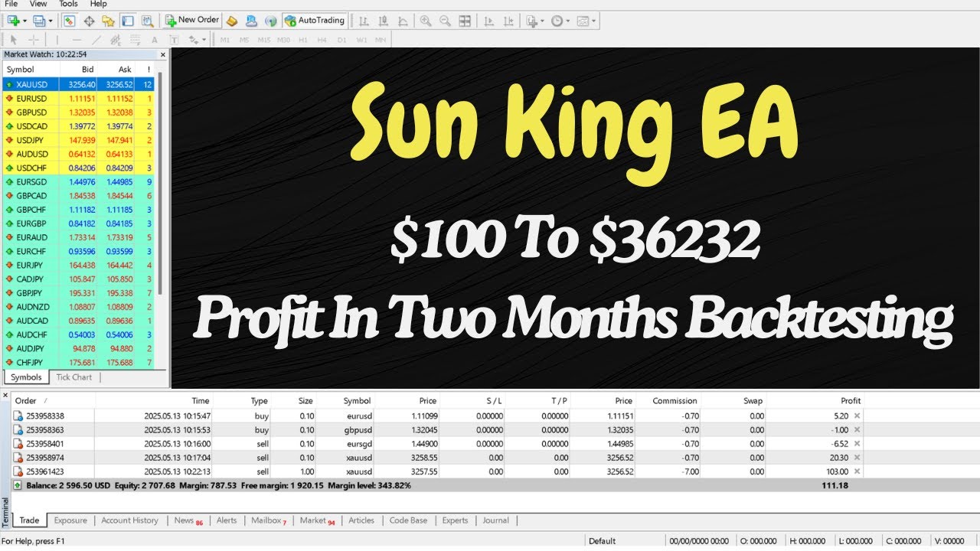
Task: Switch to line chart icon
Action: (401, 21)
